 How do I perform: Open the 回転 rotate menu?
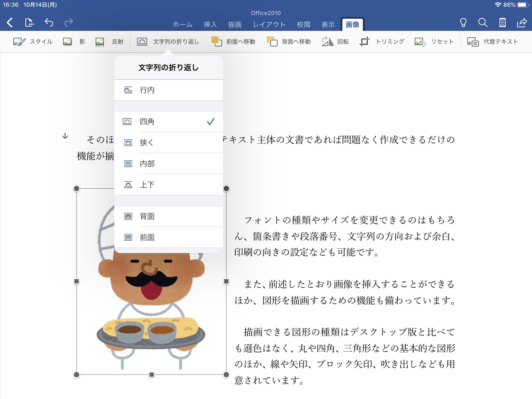pyautogui.click(x=335, y=42)
